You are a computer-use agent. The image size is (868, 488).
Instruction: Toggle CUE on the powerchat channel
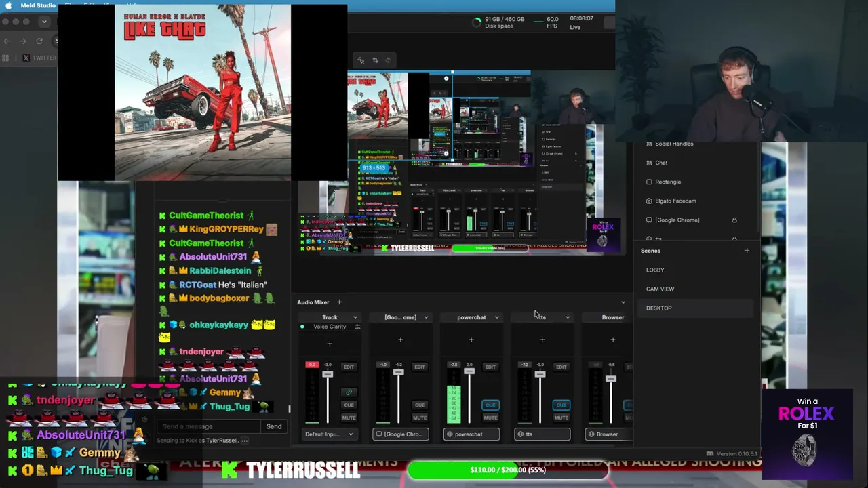pos(490,405)
